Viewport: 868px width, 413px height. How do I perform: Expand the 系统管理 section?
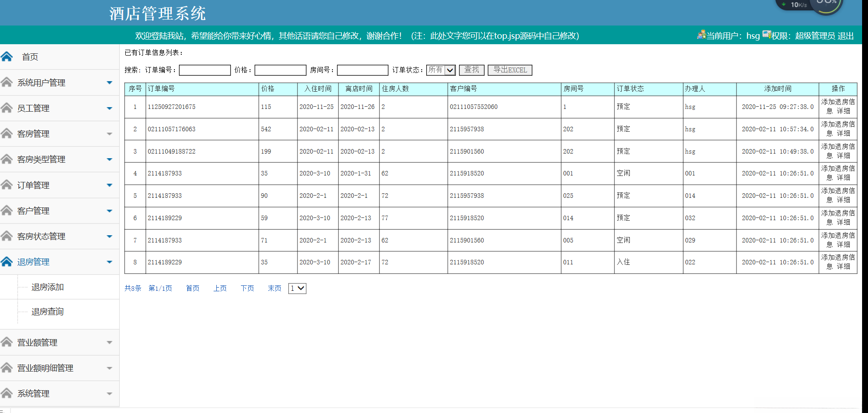(x=109, y=393)
